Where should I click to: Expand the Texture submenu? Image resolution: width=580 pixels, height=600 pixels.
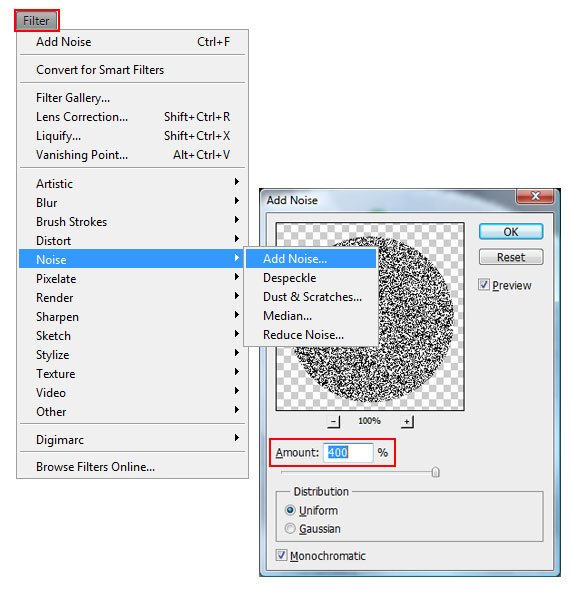133,373
